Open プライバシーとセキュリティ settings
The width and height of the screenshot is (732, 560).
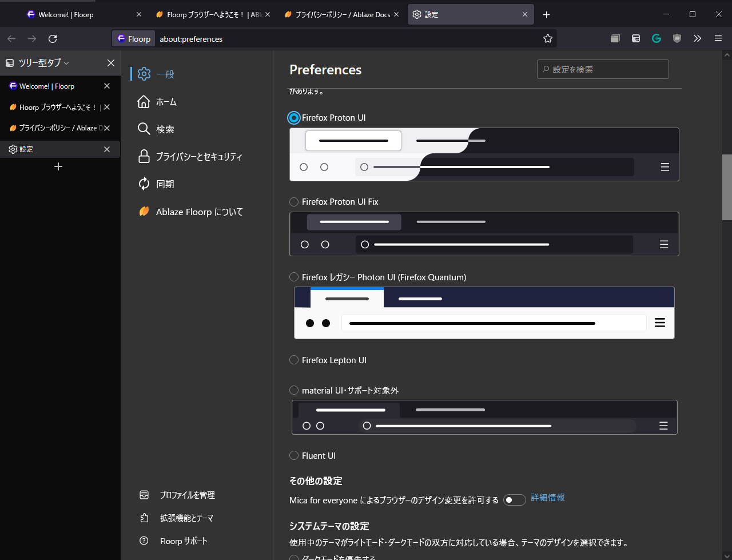197,156
